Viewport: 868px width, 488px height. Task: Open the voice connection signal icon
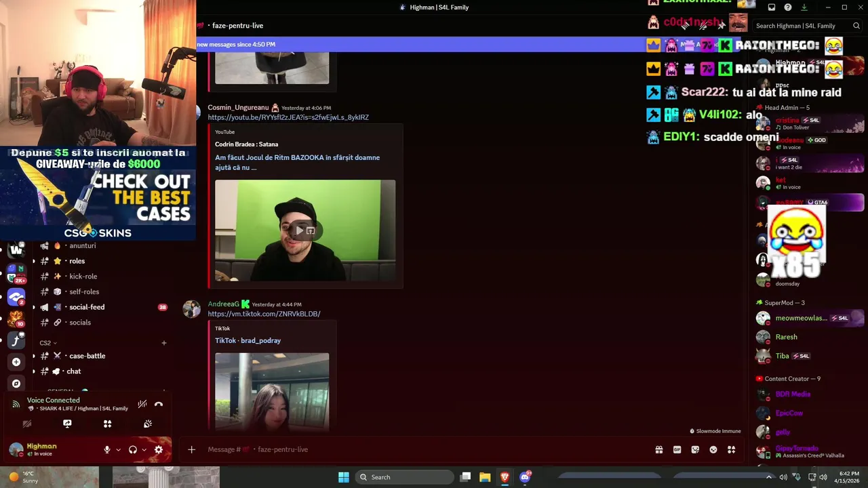coord(16,404)
